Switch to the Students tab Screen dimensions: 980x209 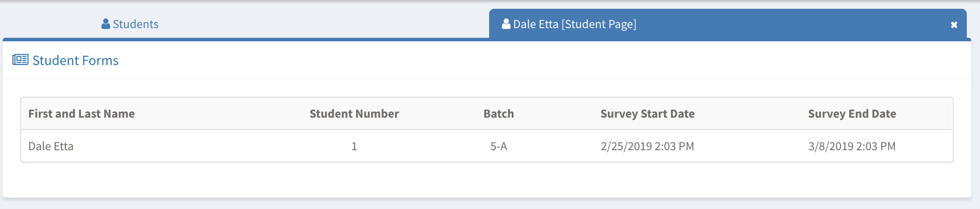[x=130, y=24]
